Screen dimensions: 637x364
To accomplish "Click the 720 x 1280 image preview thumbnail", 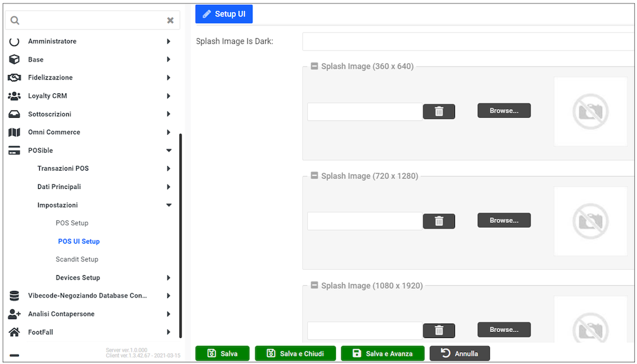I will (590, 221).
